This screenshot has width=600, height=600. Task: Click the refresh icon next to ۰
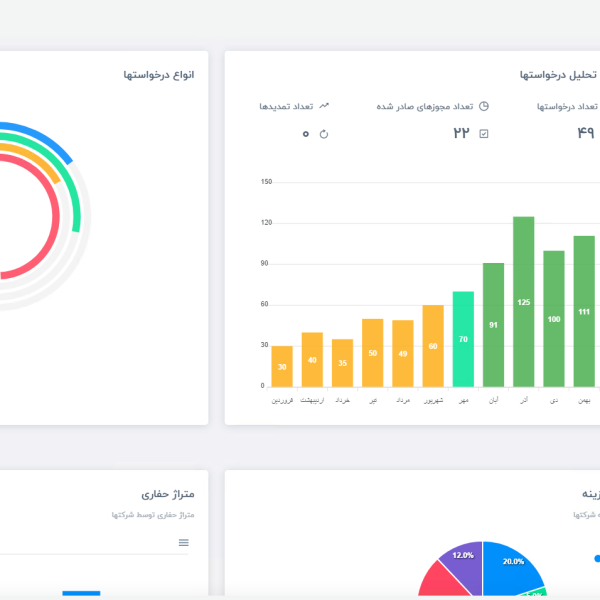[323, 134]
